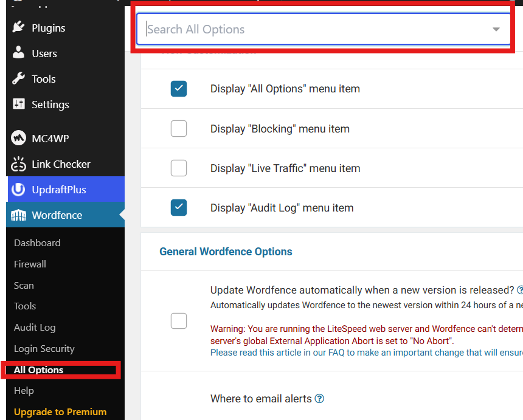Open the 'Please read this article' FAQ link
The width and height of the screenshot is (523, 420).
[367, 353]
